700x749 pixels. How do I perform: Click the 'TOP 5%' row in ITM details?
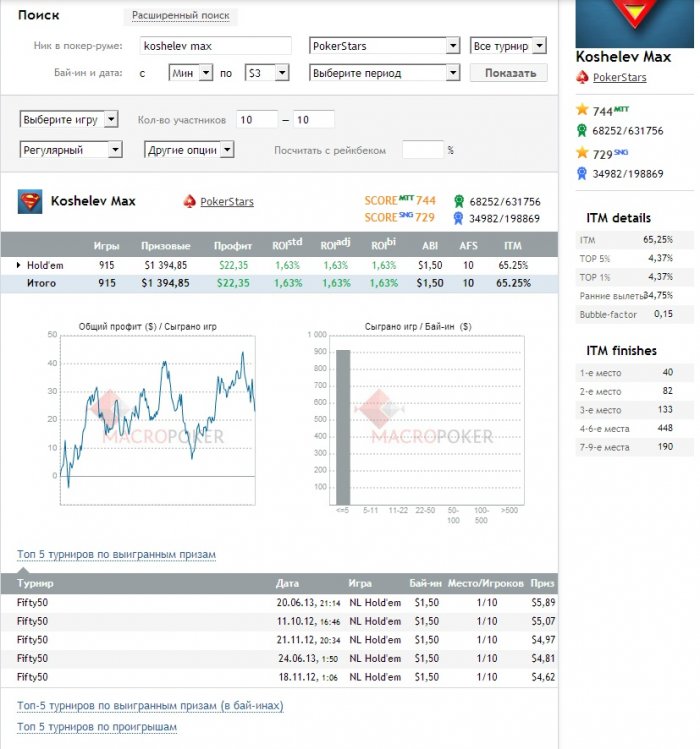pyautogui.click(x=635, y=258)
